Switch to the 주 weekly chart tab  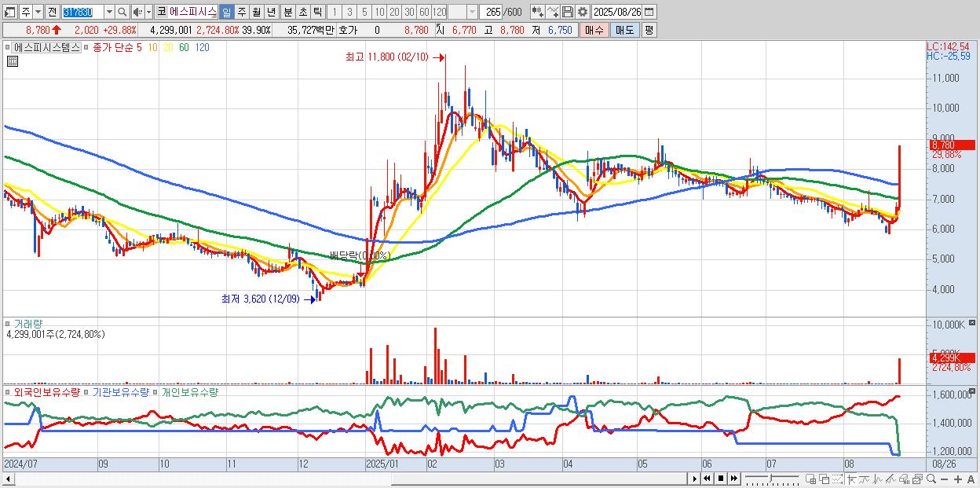click(x=241, y=13)
